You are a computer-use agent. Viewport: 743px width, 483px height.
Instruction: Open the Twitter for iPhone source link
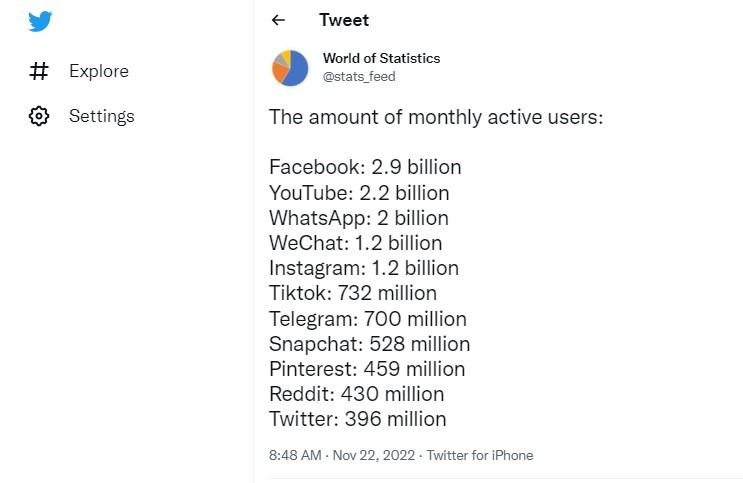[480, 455]
